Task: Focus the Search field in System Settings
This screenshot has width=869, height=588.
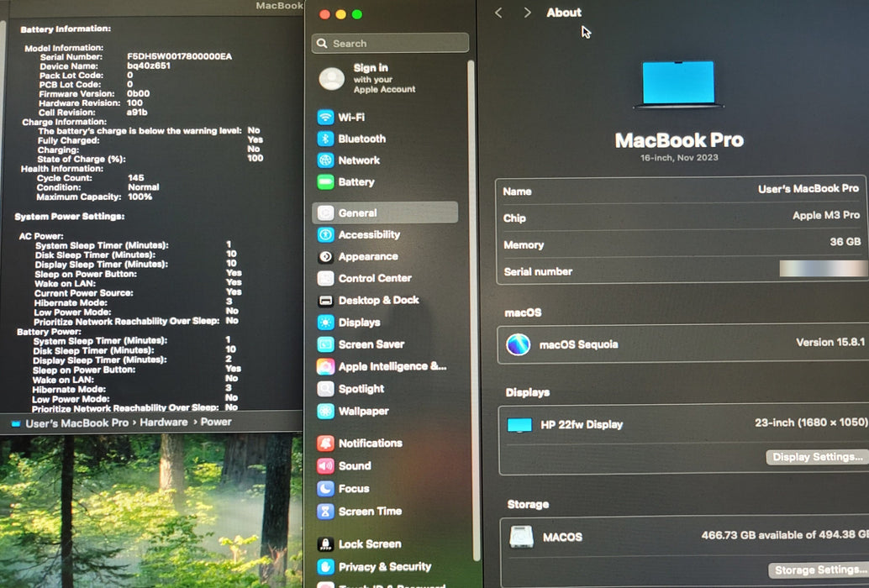Action: tap(390, 43)
